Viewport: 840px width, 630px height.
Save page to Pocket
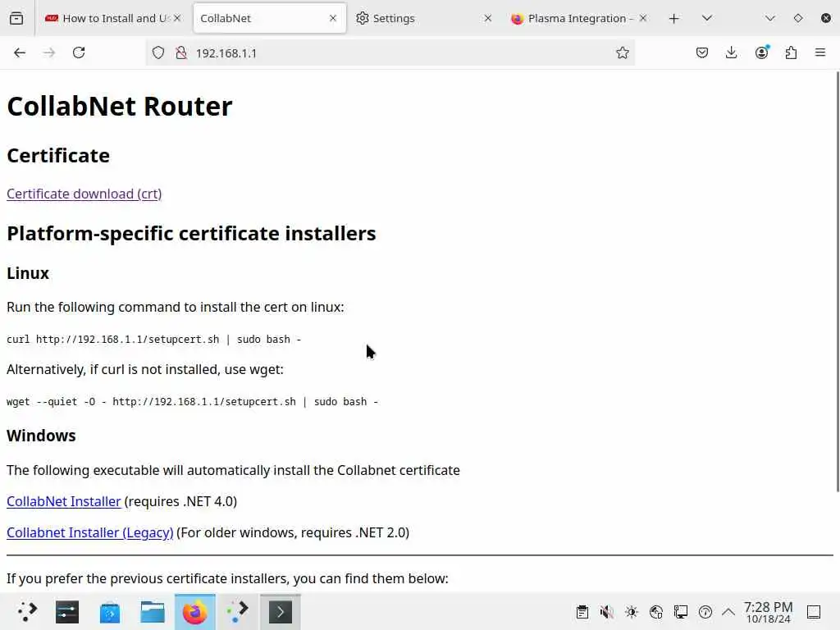702,52
